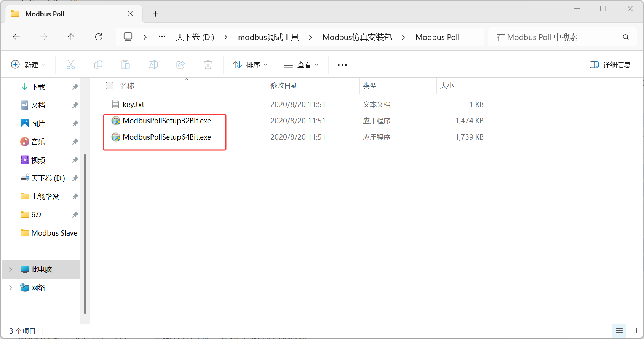Image resolution: width=644 pixels, height=339 pixels.
Task: Click the 1,739 KB size cell
Action: (469, 137)
